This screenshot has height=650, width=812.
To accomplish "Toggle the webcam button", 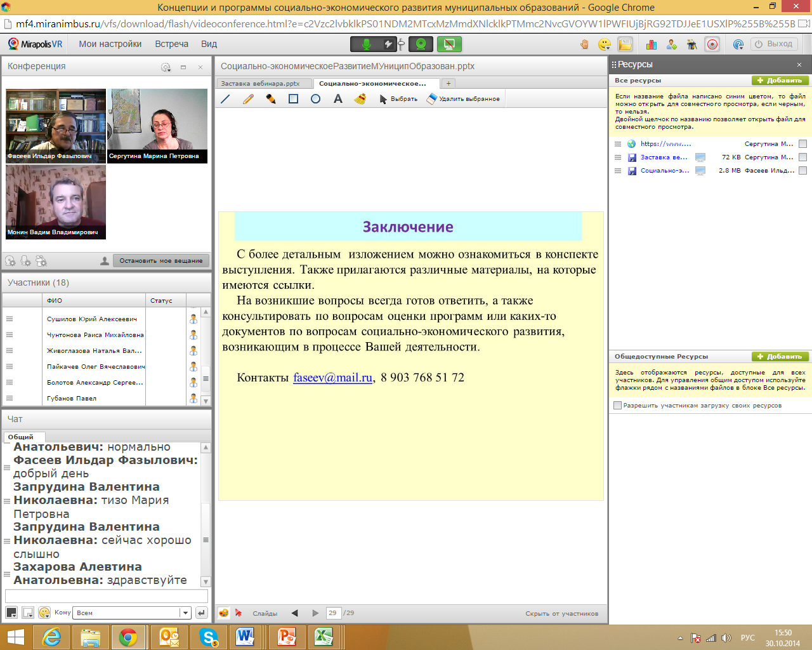I will click(x=421, y=44).
